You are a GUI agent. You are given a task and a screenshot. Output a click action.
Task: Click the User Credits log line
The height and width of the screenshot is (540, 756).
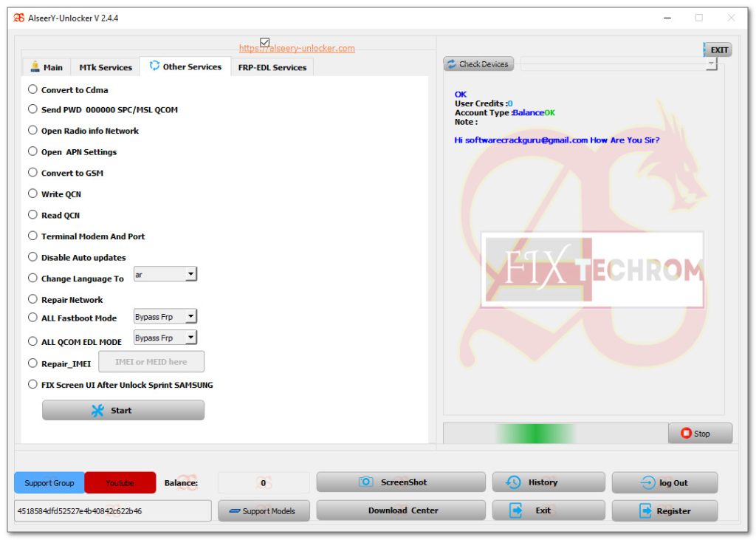point(484,103)
